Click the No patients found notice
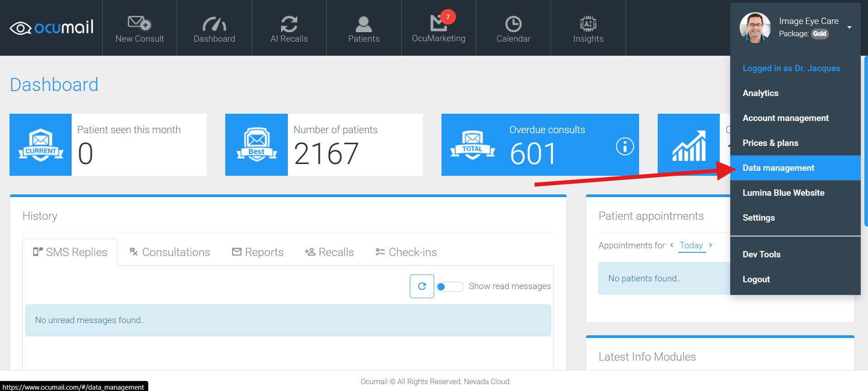The width and height of the screenshot is (868, 391). pyautogui.click(x=664, y=279)
